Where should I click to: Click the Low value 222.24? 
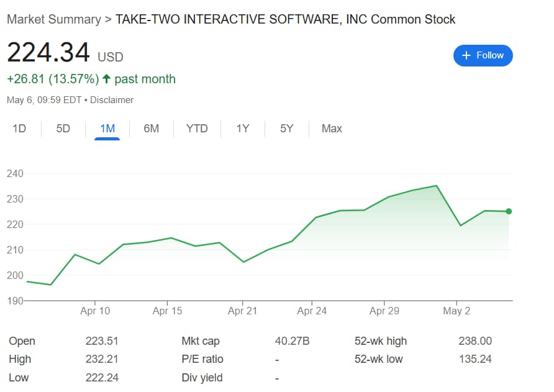coord(102,378)
